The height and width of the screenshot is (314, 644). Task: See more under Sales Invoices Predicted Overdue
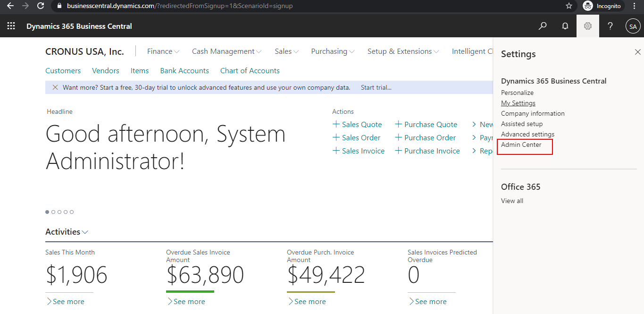coord(427,301)
